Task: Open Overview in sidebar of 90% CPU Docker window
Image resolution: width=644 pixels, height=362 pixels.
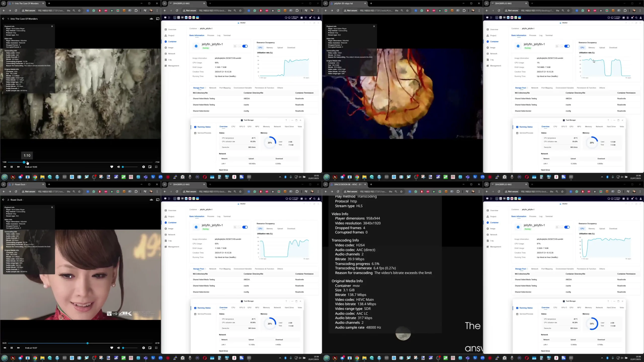Action: pyautogui.click(x=171, y=29)
